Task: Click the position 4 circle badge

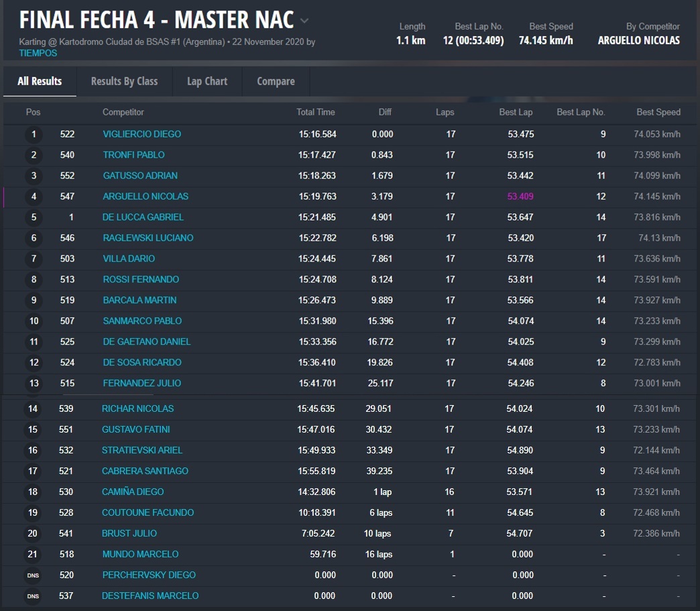Action: tap(34, 197)
